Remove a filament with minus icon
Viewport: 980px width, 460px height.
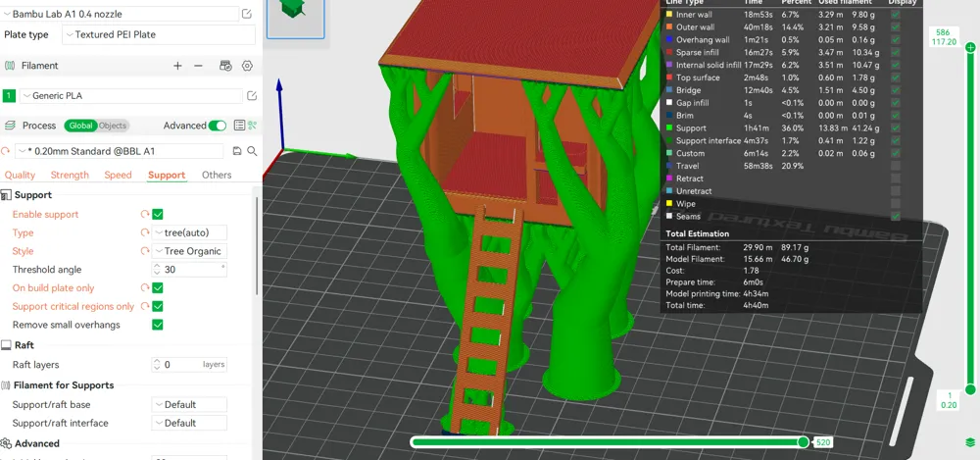pos(198,66)
